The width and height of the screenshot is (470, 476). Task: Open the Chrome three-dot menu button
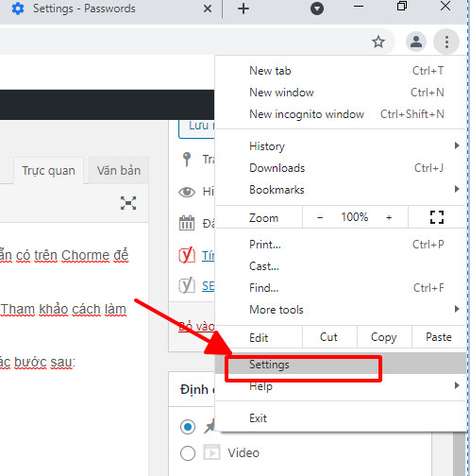[x=446, y=42]
